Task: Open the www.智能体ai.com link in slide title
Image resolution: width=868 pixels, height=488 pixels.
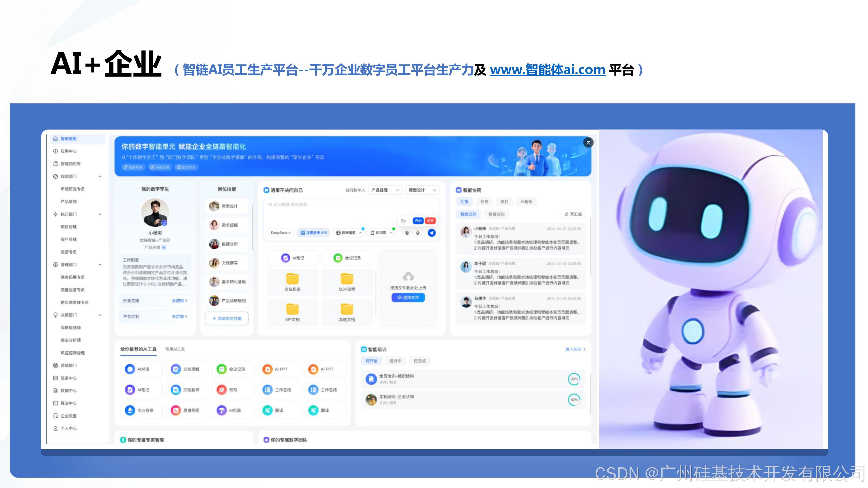Action: click(x=547, y=70)
